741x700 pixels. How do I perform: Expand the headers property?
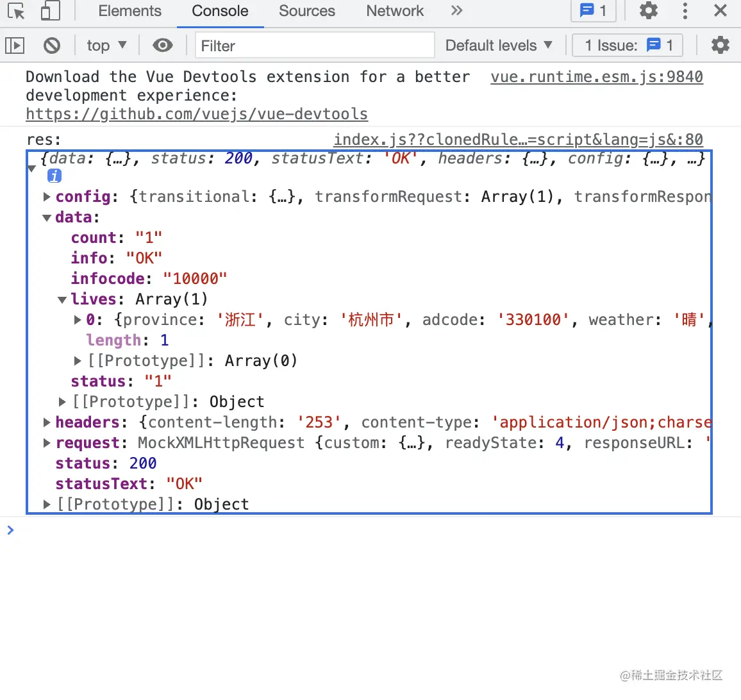[46, 422]
